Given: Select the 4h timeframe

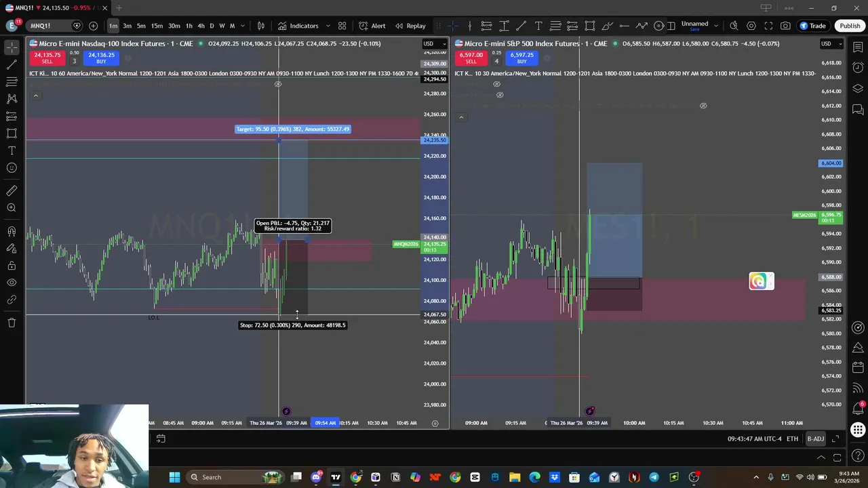Looking at the screenshot, I should coord(201,26).
